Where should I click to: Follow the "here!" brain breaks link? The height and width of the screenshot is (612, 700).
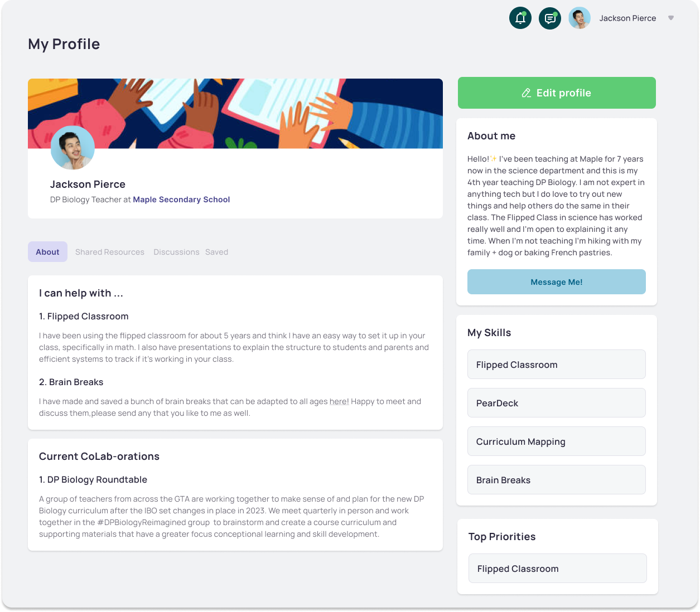[339, 401]
